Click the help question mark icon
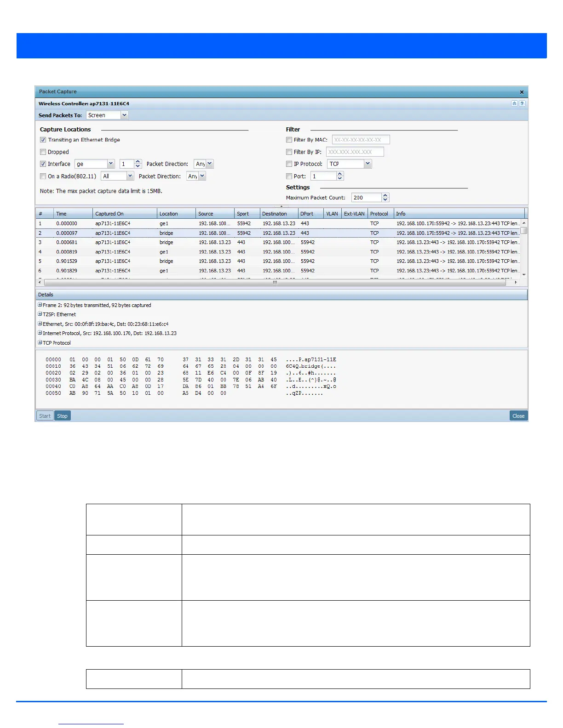 pyautogui.click(x=522, y=103)
